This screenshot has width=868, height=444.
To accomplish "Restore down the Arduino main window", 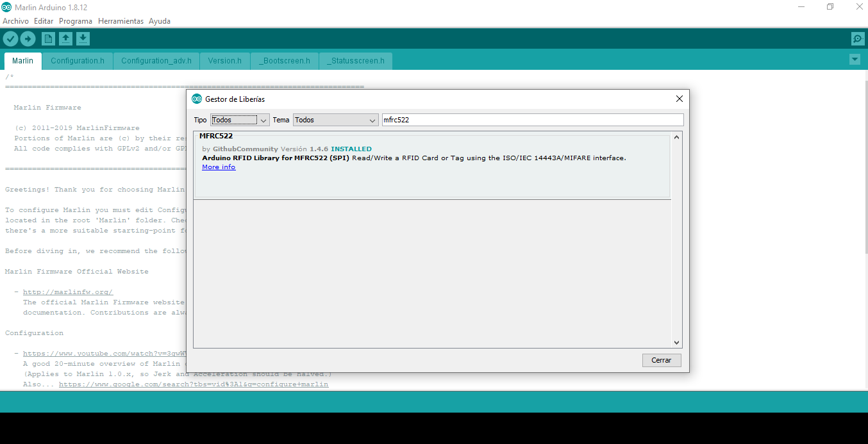I will [x=830, y=7].
